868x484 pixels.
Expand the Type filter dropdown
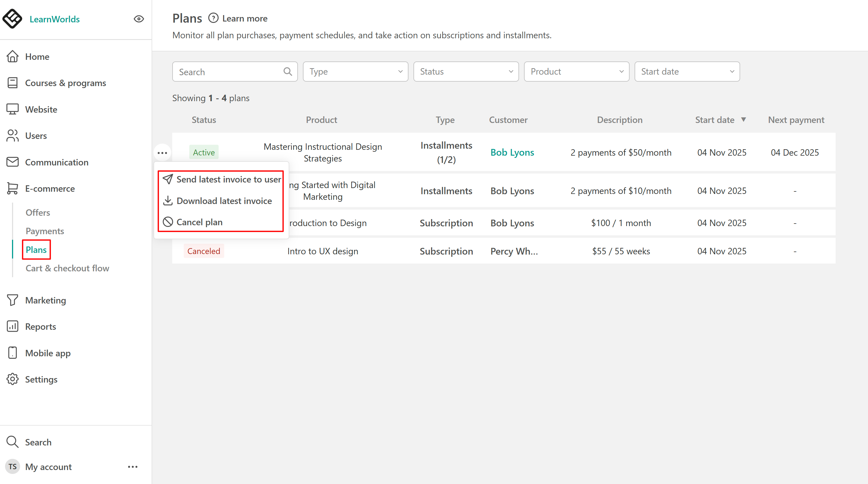[355, 72]
